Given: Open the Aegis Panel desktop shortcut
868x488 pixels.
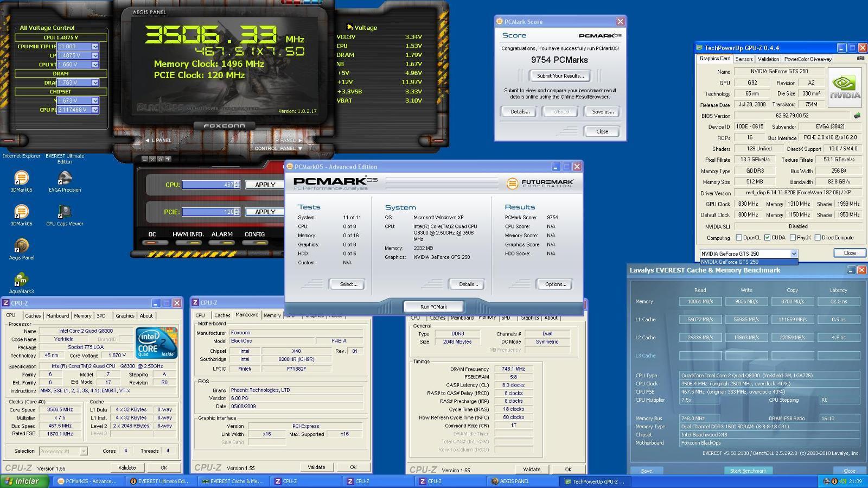Looking at the screenshot, I should coord(21,249).
